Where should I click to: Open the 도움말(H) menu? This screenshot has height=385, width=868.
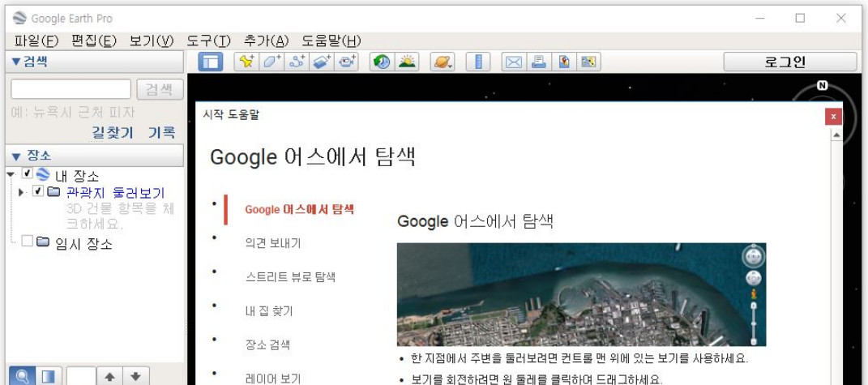[x=331, y=41]
